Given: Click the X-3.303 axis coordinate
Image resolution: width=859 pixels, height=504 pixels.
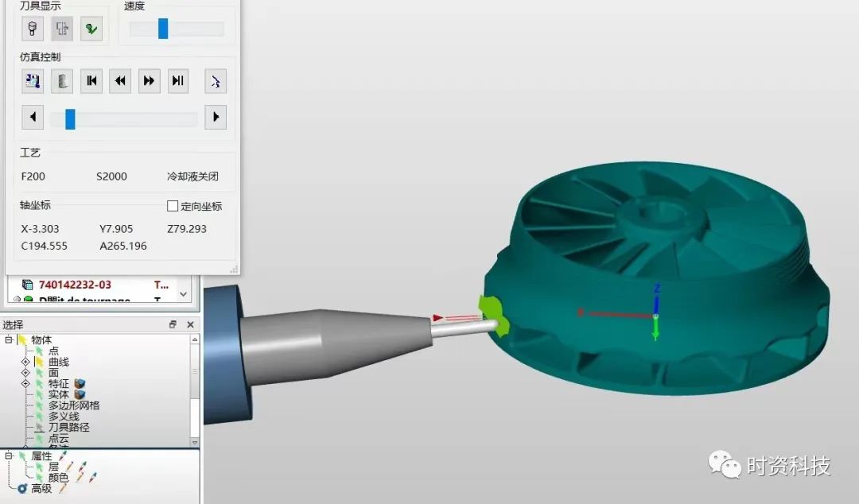Looking at the screenshot, I should point(40,229).
